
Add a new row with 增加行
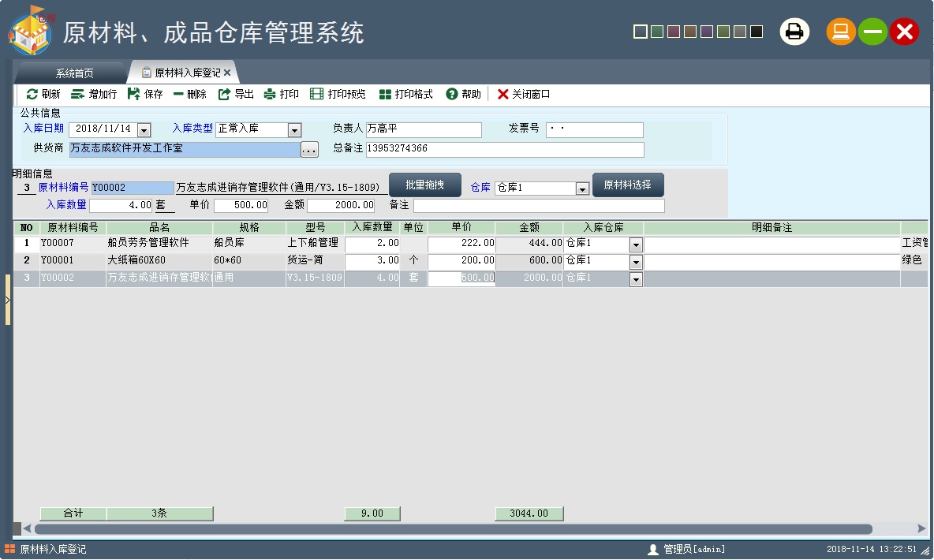[78, 94]
